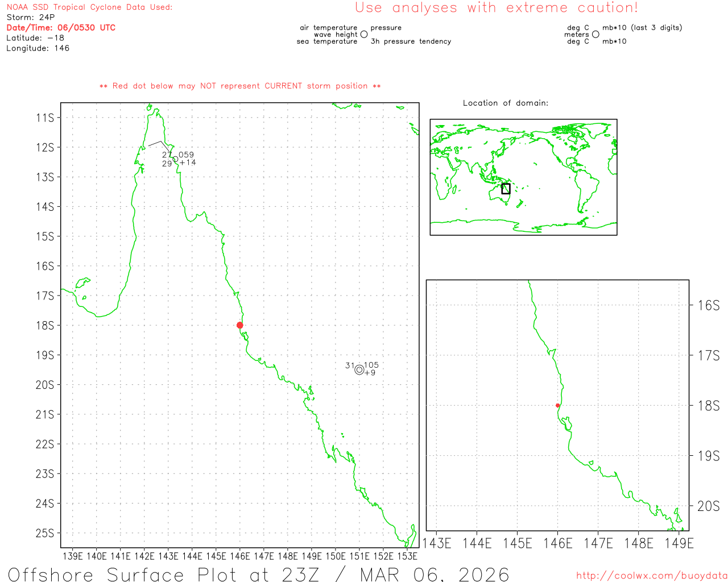
Task: Click the legend circle beside mb*10 units
Action: point(595,34)
